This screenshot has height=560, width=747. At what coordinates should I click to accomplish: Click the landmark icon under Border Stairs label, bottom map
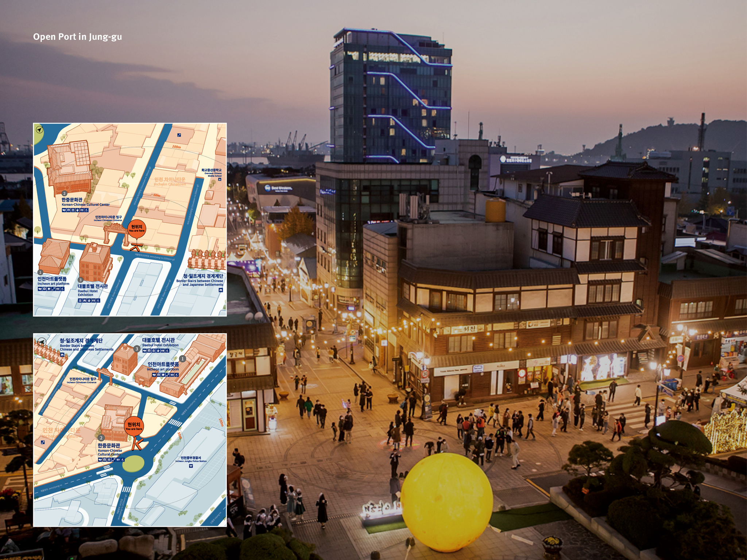[62, 354]
